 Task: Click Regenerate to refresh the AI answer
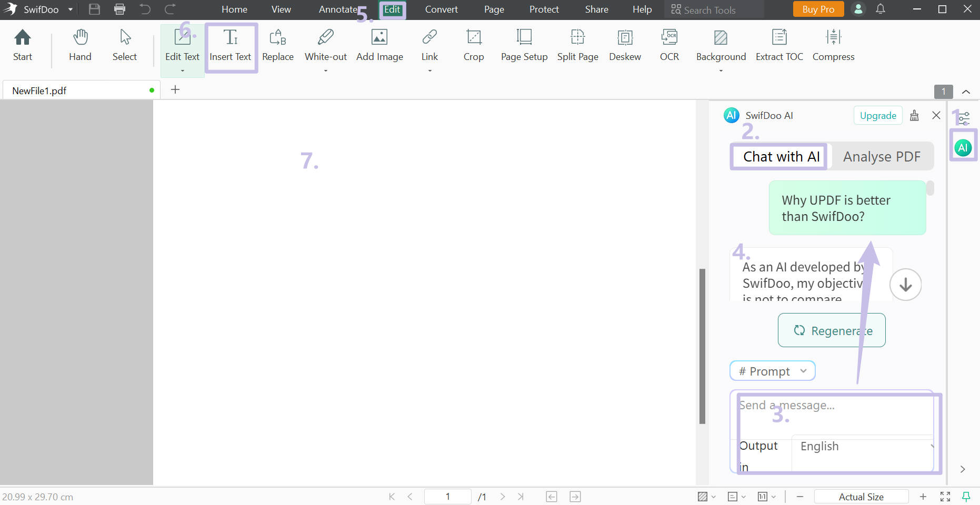tap(832, 330)
